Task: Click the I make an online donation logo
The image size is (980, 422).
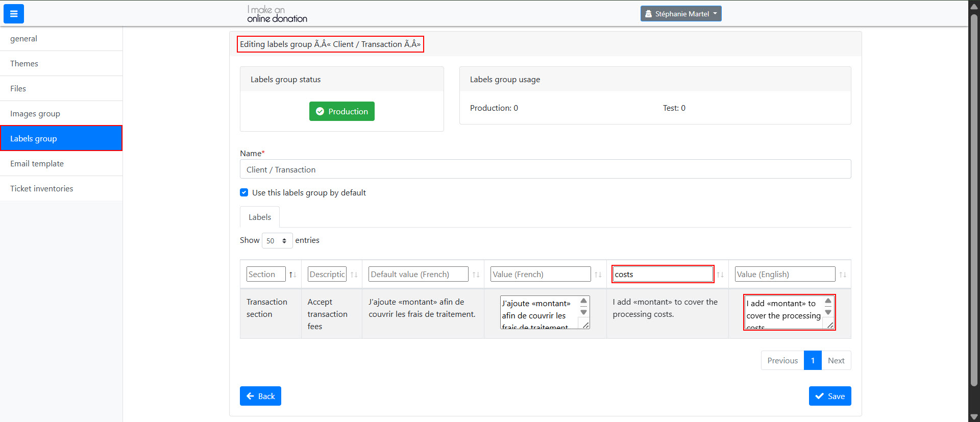Action: point(277,14)
